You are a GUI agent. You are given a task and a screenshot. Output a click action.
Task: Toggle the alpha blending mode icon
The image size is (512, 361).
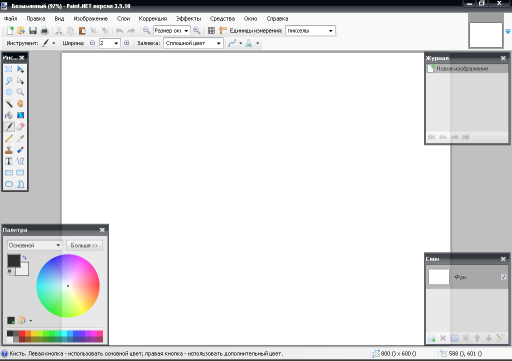(249, 43)
